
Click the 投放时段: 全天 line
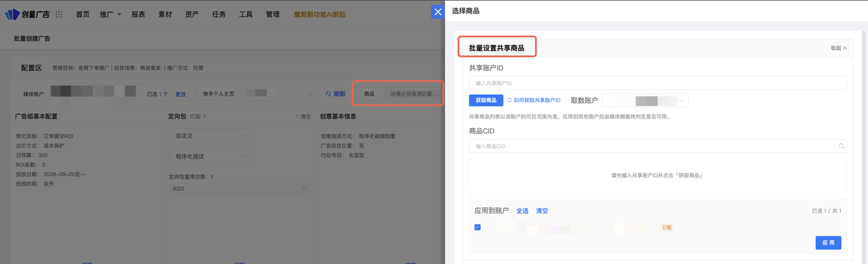click(35, 183)
